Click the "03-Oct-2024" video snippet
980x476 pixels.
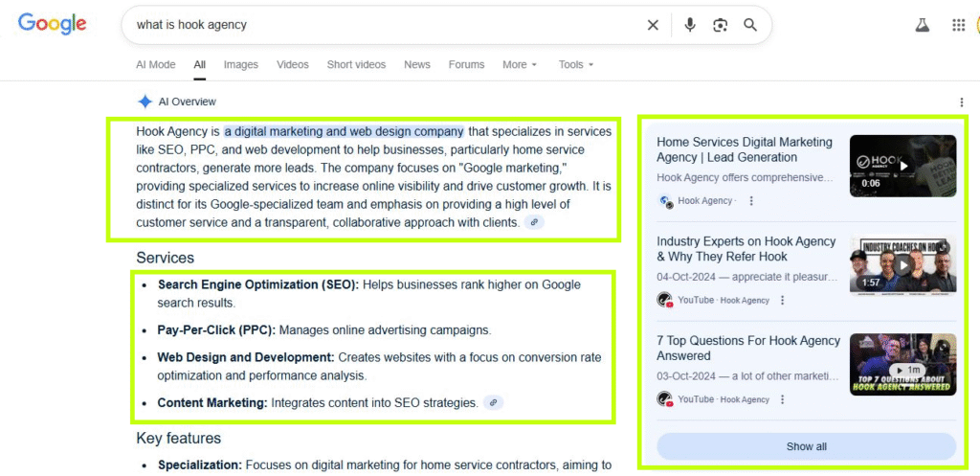coord(746,376)
